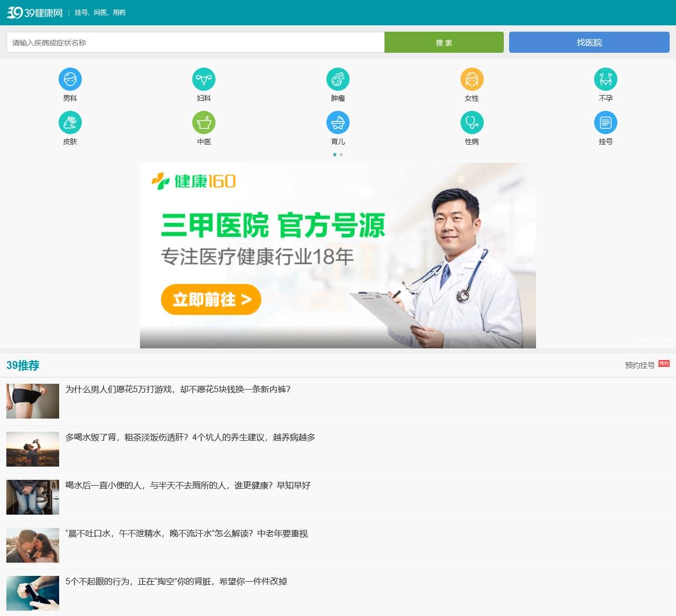Open article 5个不起眼的行为 about kidneys

click(176, 581)
